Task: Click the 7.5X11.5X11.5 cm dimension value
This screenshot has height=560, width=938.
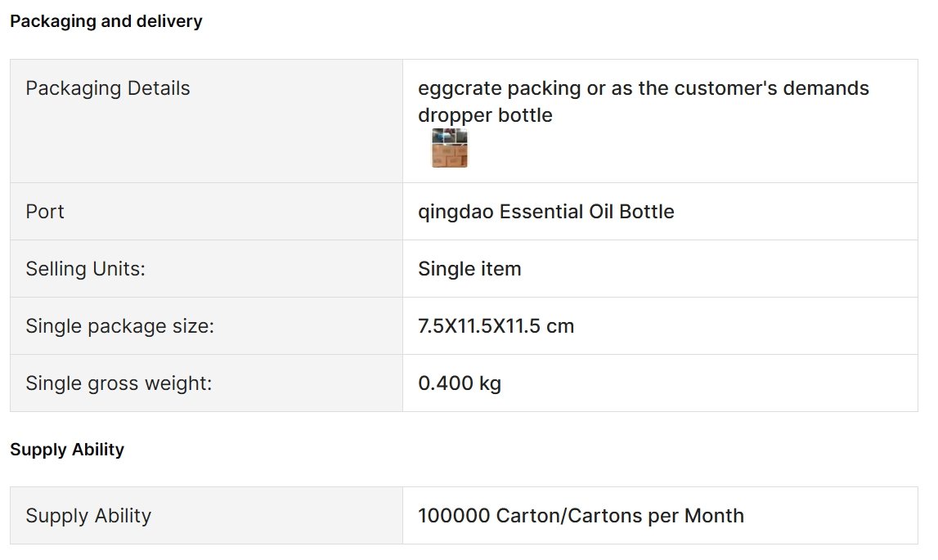Action: (x=496, y=326)
